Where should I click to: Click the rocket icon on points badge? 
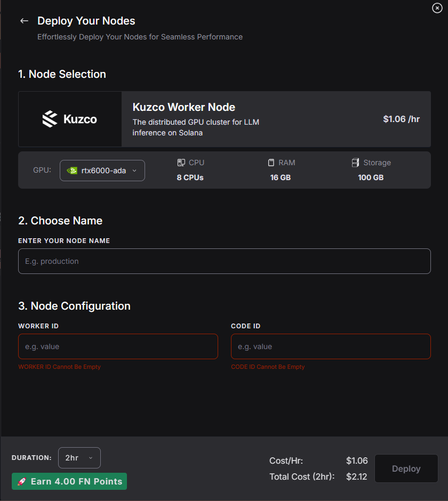(22, 481)
